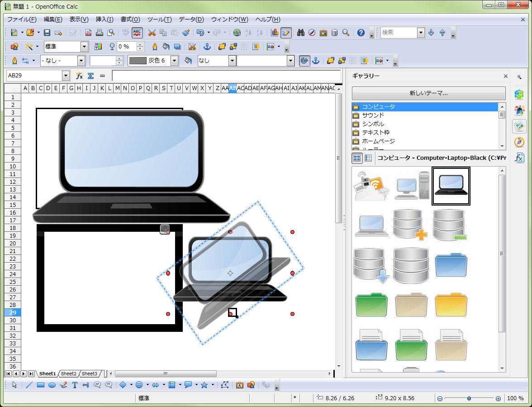Image resolution: width=532 pixels, height=407 pixels.
Task: Open area fill style dropdown なし
Action: click(232, 61)
